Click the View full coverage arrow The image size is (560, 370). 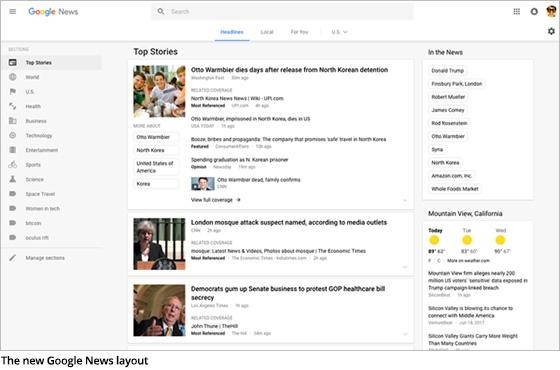point(239,200)
